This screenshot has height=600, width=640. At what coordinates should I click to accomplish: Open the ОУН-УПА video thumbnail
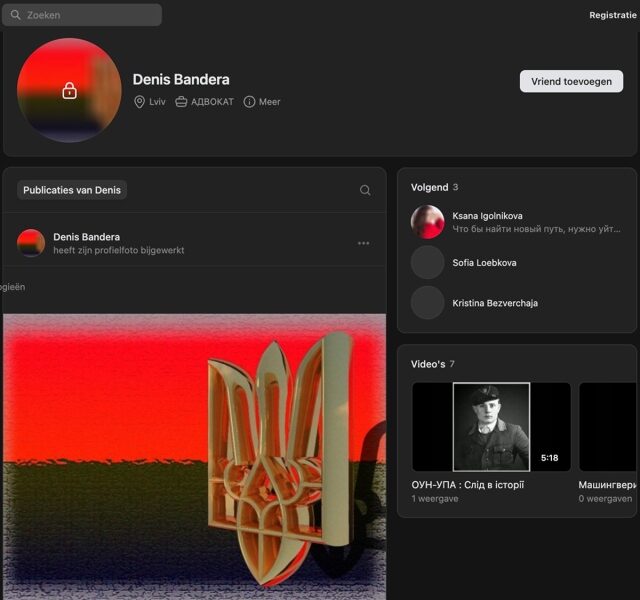point(491,427)
